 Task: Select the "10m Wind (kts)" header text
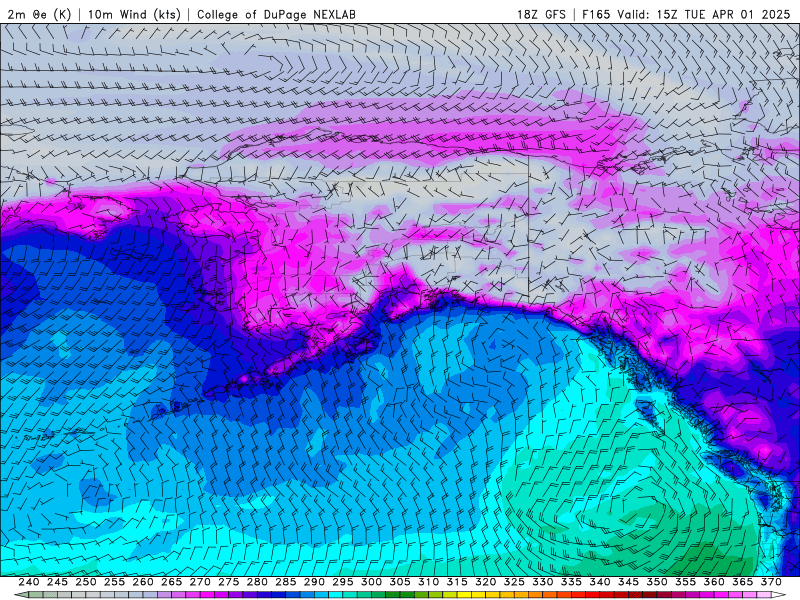(135, 14)
